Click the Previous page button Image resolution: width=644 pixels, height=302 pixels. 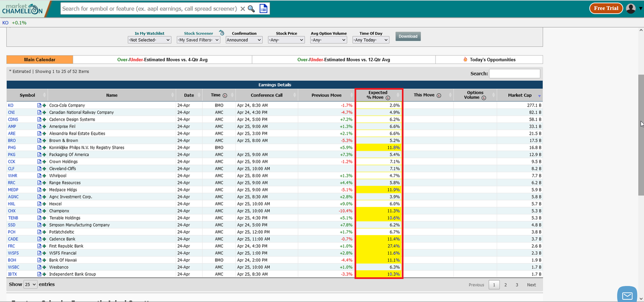point(476,285)
